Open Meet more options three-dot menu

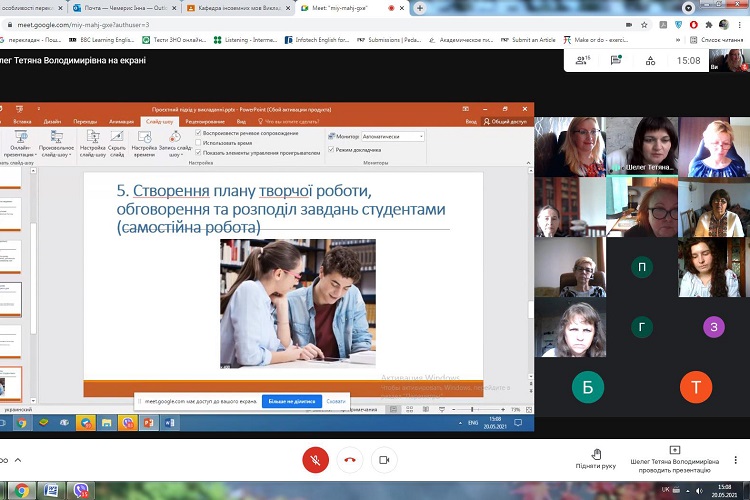[x=735, y=460]
